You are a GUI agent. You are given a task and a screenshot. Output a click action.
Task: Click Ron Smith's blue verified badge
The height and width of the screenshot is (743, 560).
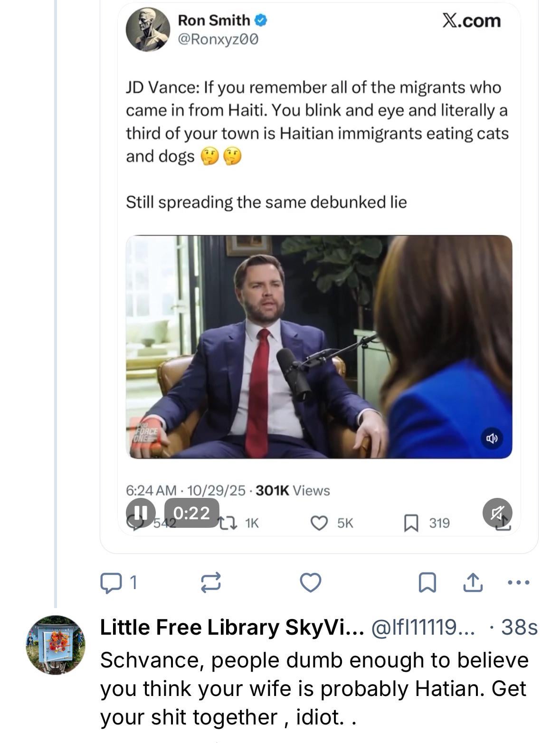point(262,20)
